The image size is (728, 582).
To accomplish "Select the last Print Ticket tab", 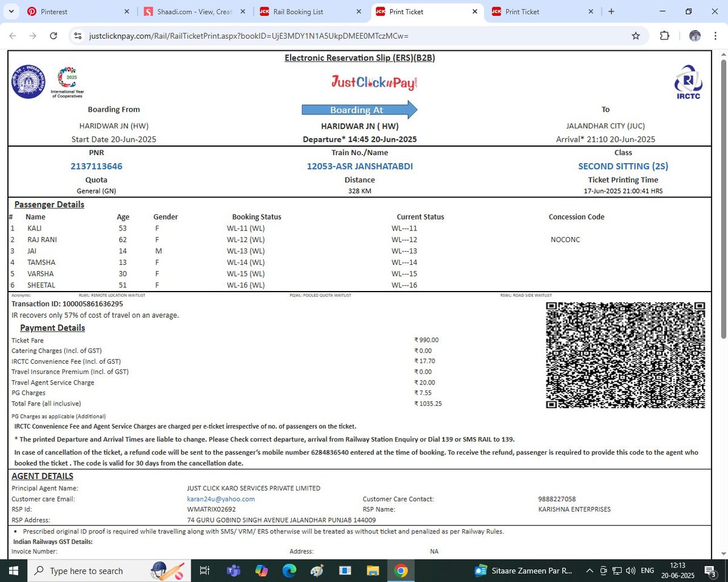I will click(x=543, y=12).
